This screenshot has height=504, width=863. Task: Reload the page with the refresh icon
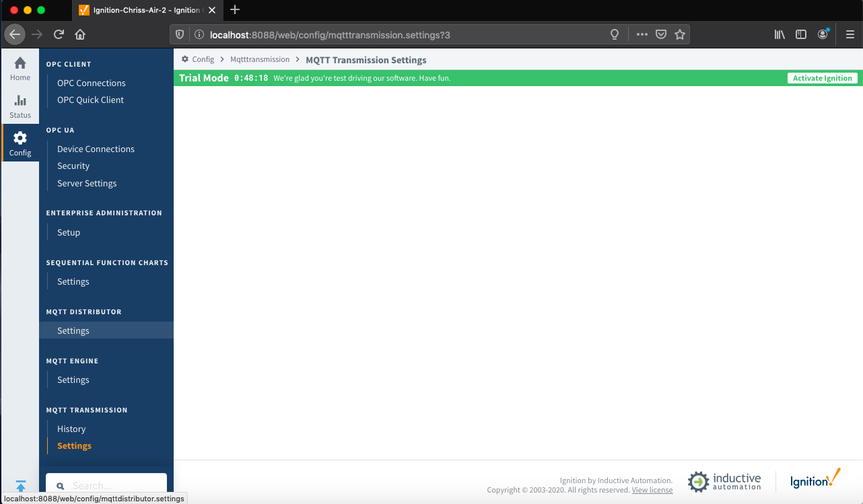pyautogui.click(x=59, y=34)
